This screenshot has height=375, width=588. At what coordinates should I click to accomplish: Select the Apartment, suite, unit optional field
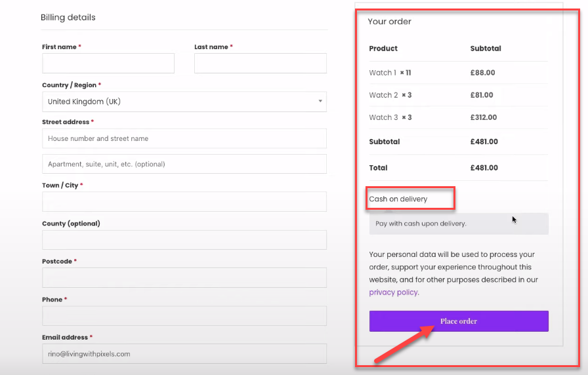pos(184,164)
